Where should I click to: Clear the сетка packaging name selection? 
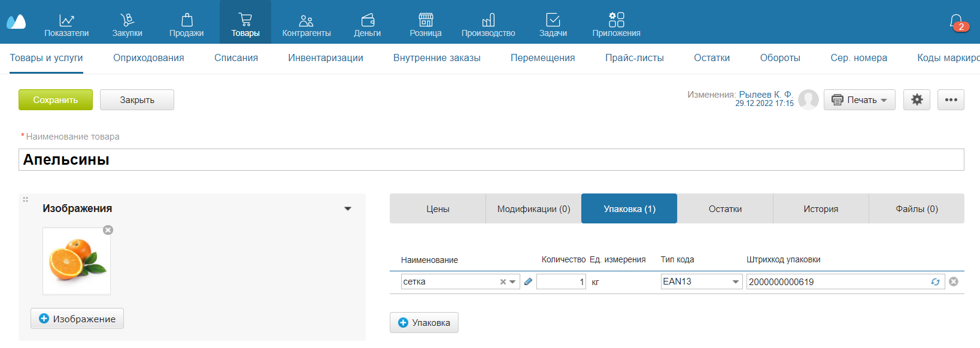503,282
